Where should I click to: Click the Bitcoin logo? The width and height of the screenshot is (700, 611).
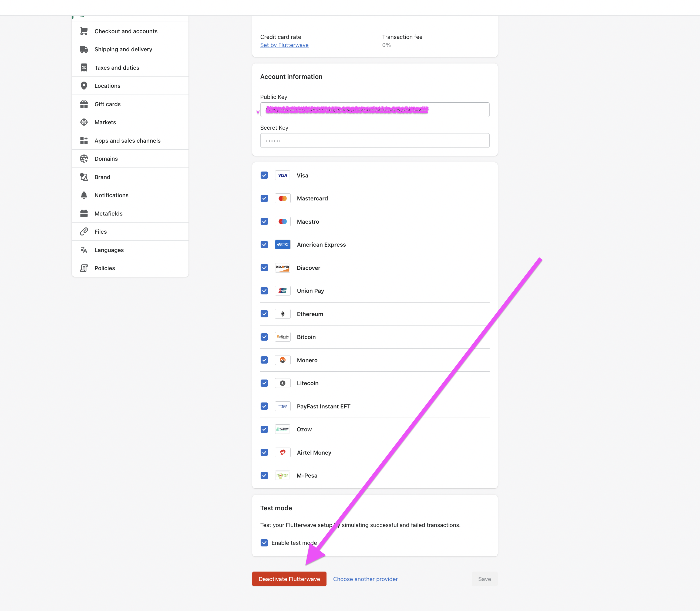pyautogui.click(x=282, y=337)
